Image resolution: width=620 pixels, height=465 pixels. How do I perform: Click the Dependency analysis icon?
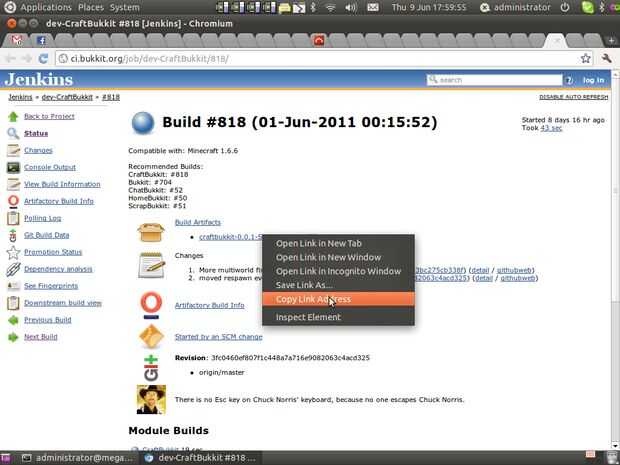coord(13,269)
